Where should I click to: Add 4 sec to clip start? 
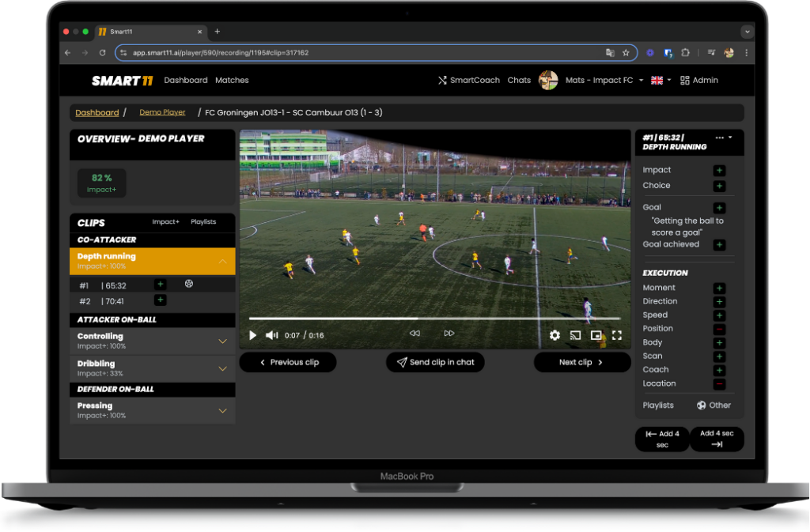pos(662,440)
